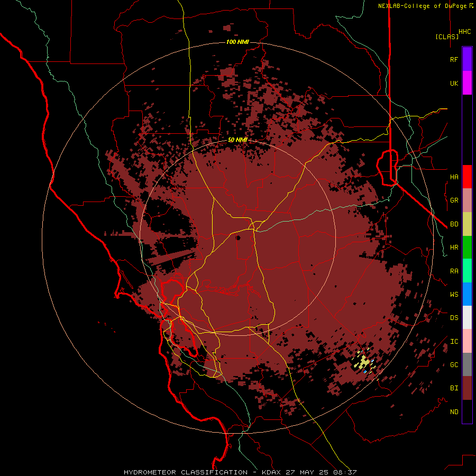
Task: Click the BI legend label
Action: [x=454, y=388]
